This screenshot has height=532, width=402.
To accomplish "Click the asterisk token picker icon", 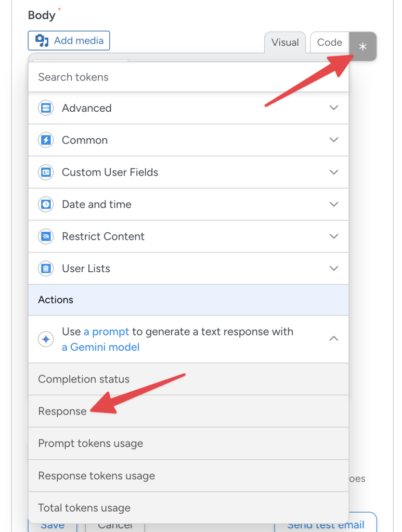I will [362, 46].
